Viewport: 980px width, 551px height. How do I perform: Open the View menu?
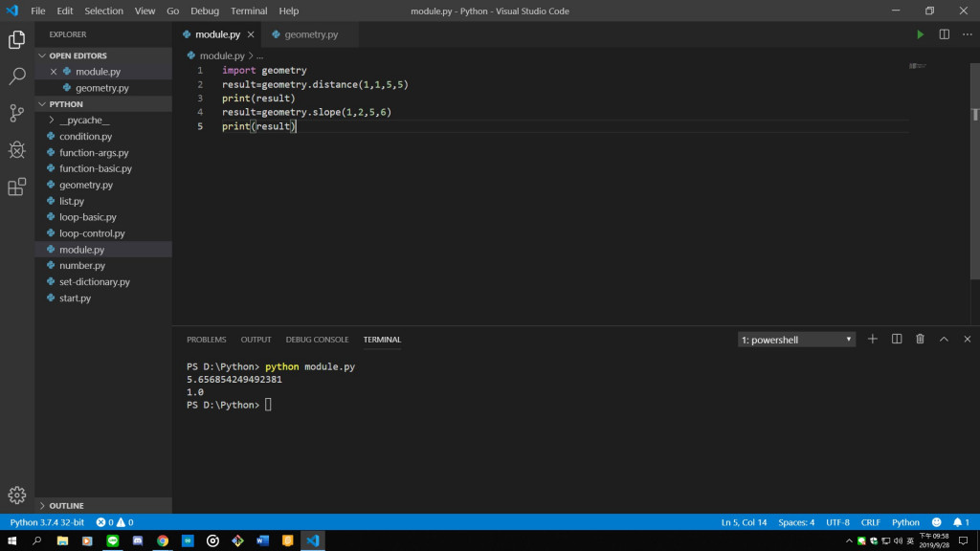pos(145,11)
